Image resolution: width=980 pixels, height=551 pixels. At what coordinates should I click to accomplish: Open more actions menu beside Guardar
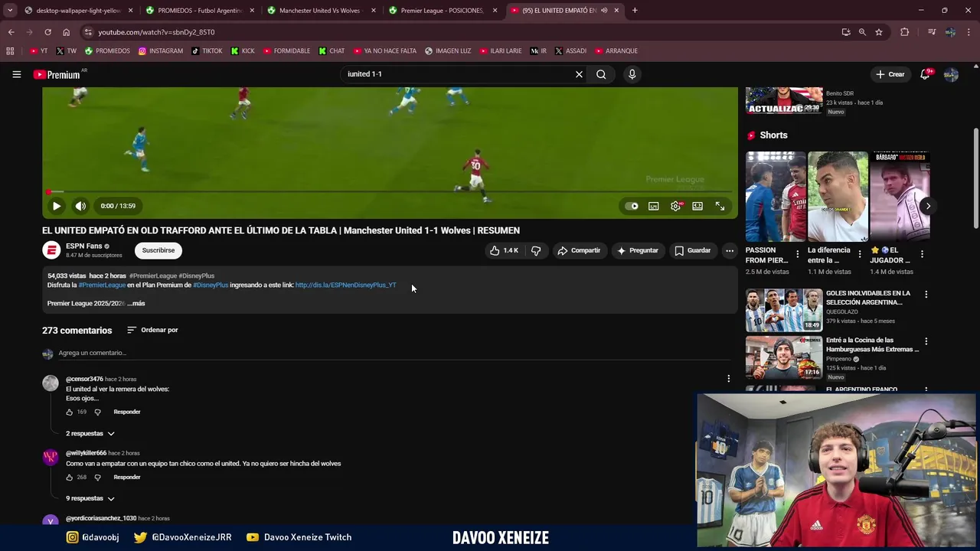pos(730,250)
